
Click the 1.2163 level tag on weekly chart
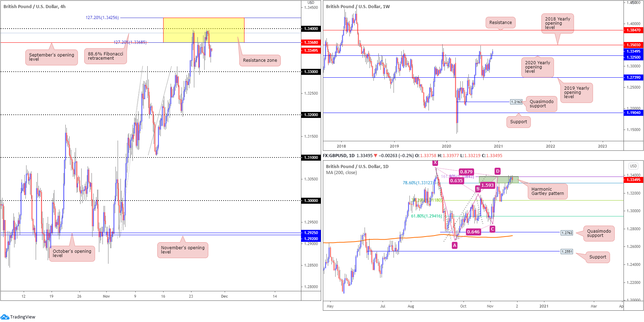516,102
